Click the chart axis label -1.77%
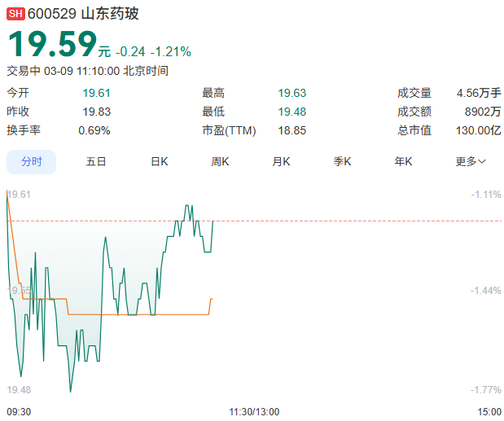This screenshot has height=421, width=504. click(x=485, y=390)
